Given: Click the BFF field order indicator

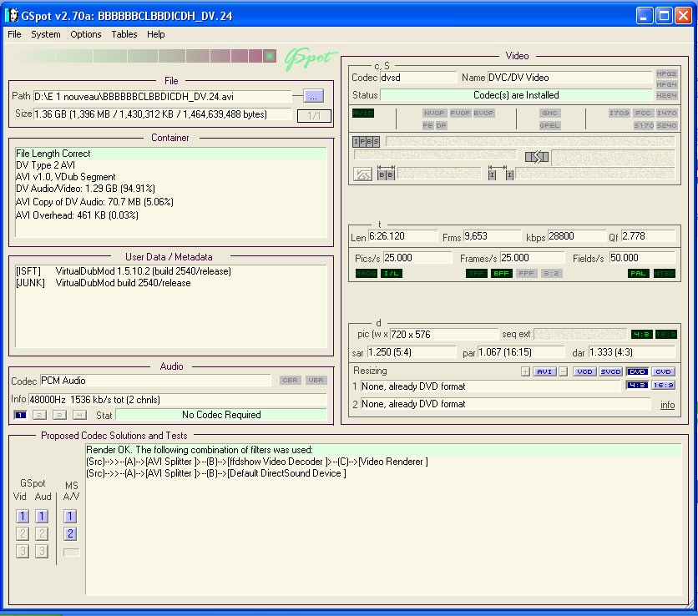Looking at the screenshot, I should (501, 273).
